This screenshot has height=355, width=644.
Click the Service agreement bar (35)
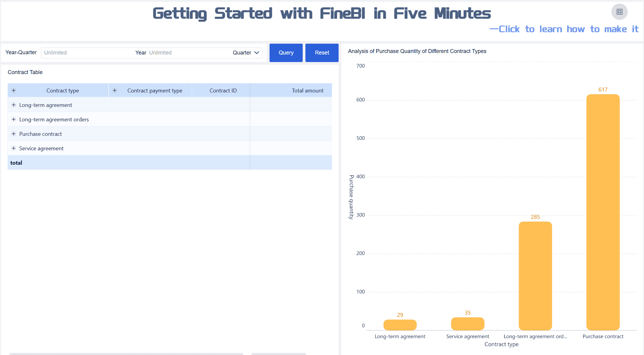[x=468, y=324]
